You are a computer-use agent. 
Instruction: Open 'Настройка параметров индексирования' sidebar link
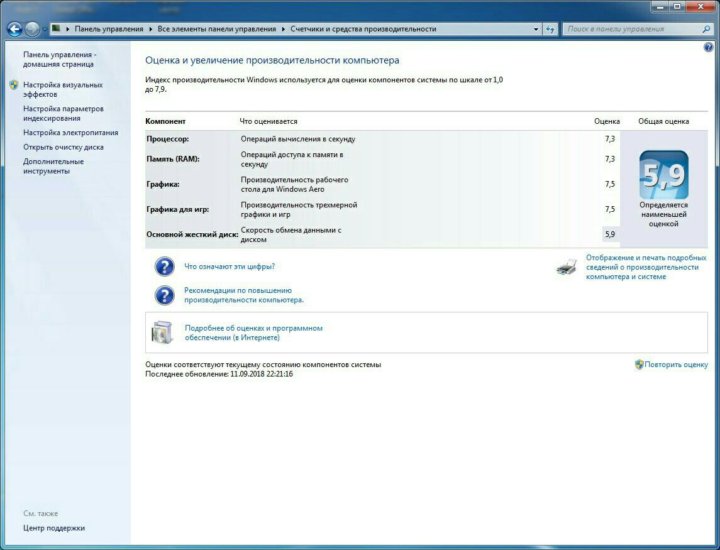pos(63,113)
